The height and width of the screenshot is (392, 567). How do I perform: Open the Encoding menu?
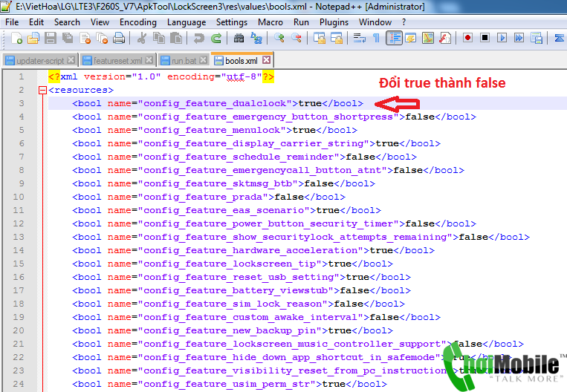click(x=137, y=22)
